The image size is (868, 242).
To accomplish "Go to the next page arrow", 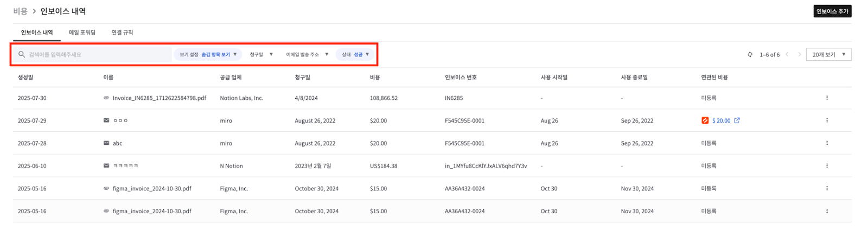I will [x=799, y=54].
